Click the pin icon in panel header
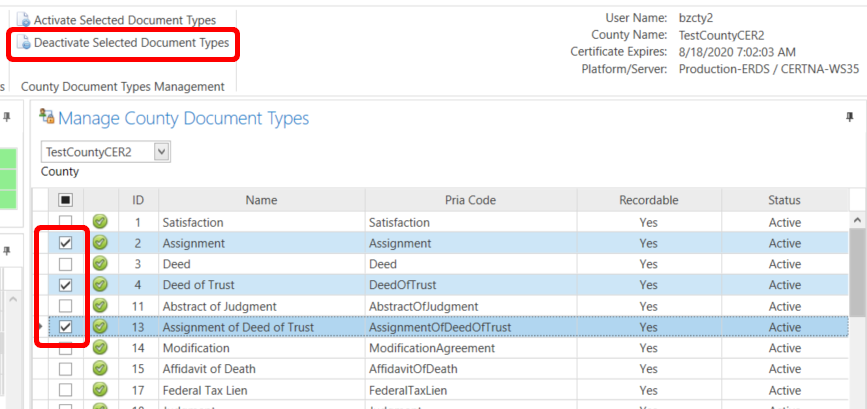Image resolution: width=867 pixels, height=409 pixels. [x=849, y=117]
